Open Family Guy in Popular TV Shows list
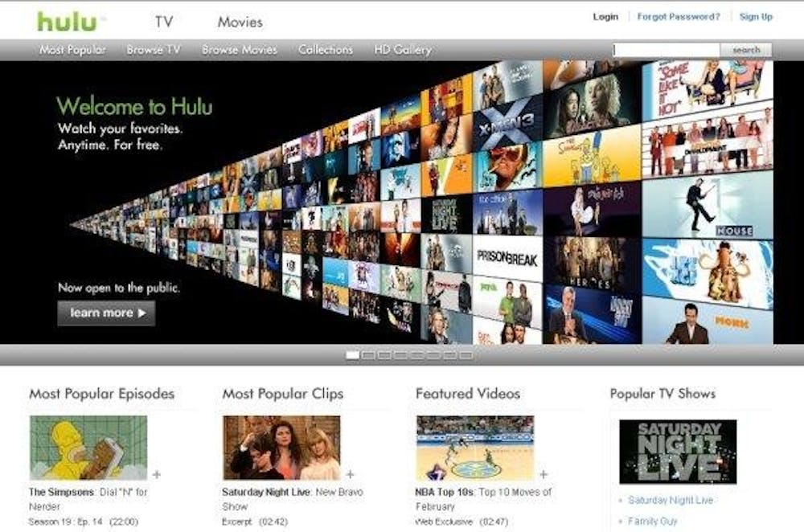 tap(653, 522)
